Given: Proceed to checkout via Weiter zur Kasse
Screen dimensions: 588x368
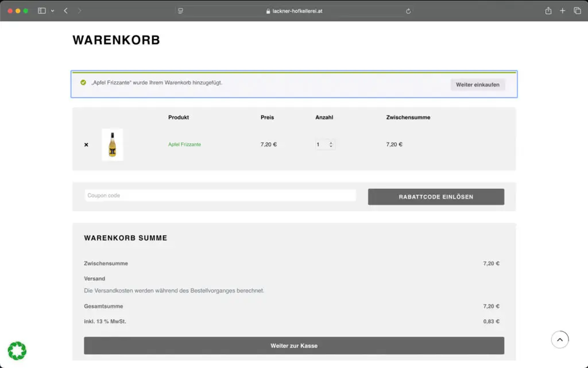Looking at the screenshot, I should pyautogui.click(x=294, y=345).
